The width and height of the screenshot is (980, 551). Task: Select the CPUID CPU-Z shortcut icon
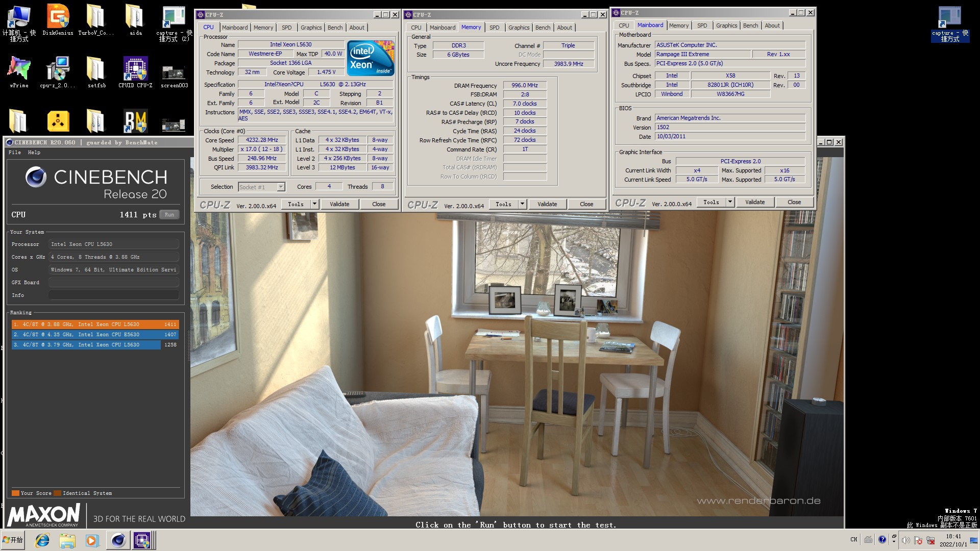[135, 72]
